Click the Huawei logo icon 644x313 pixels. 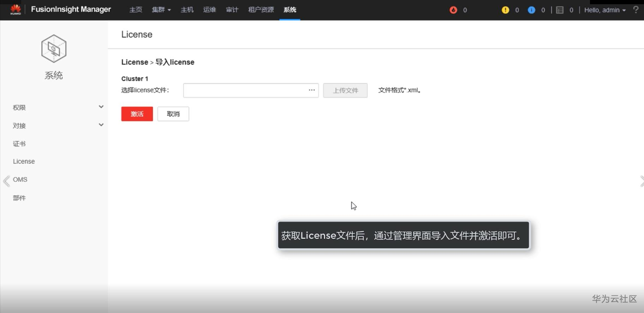(x=16, y=10)
